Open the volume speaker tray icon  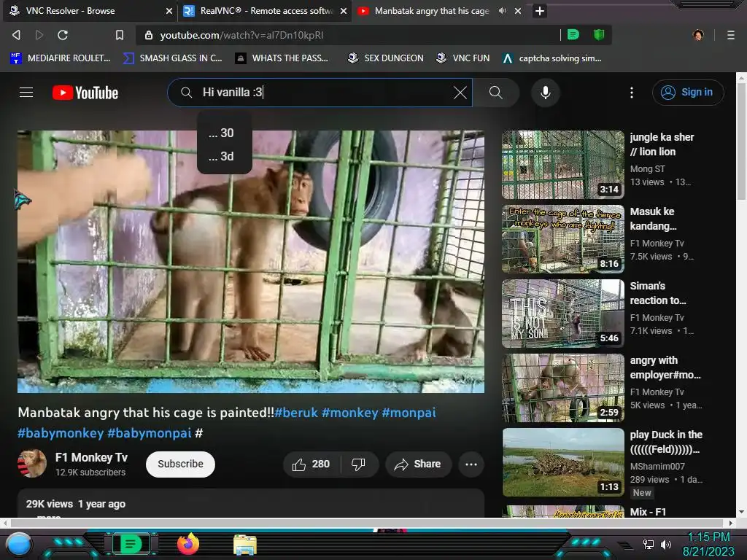[666, 544]
